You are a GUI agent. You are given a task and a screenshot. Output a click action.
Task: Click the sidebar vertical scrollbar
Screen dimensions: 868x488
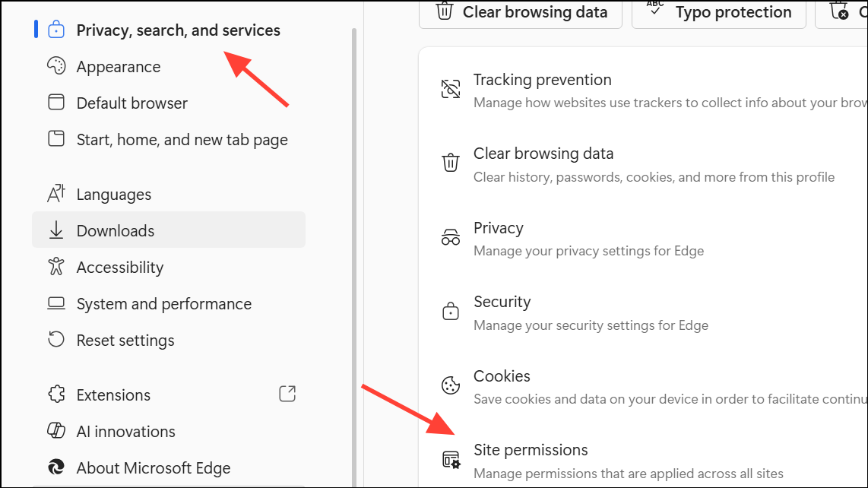click(354, 258)
